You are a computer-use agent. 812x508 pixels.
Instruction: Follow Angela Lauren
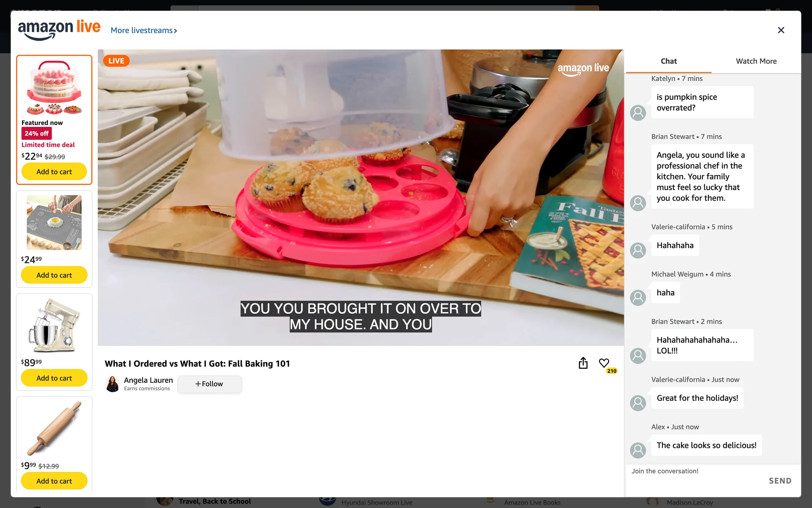pyautogui.click(x=209, y=384)
